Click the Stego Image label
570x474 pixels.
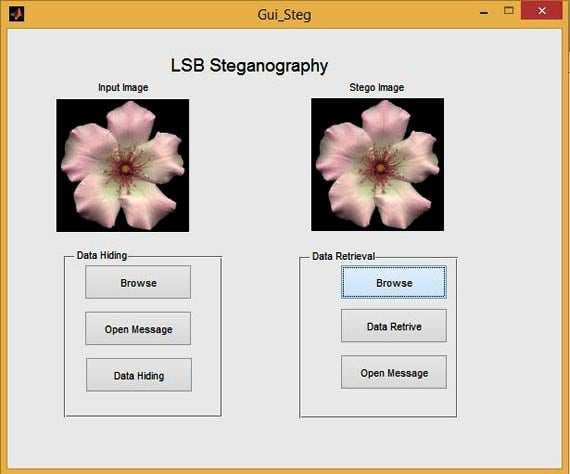click(x=377, y=87)
